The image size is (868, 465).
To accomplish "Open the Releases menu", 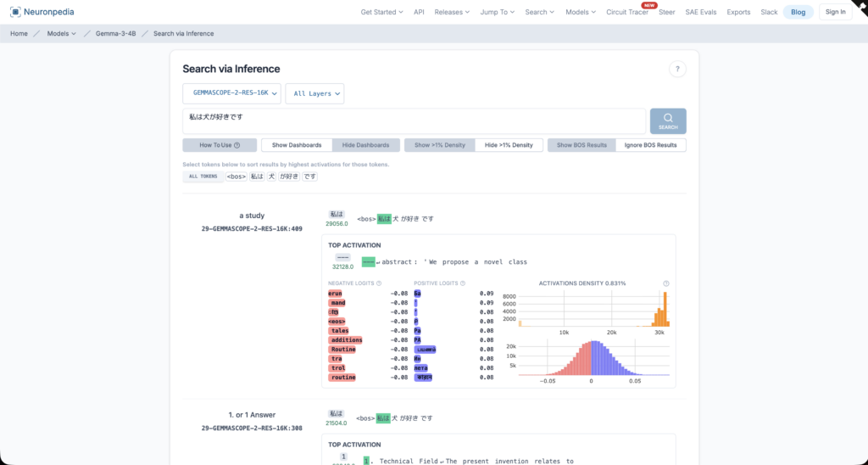I will pos(453,12).
